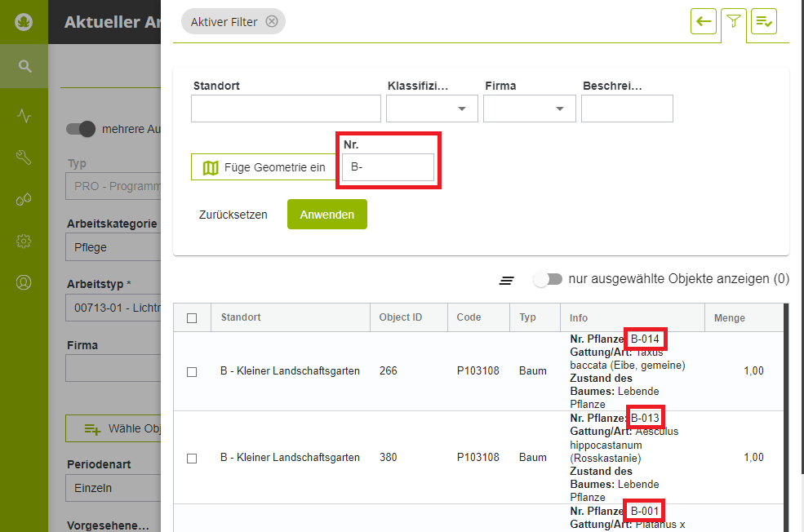The height and width of the screenshot is (532, 804).
Task: Tick the checkbox for Object ID 380
Action: (192, 458)
